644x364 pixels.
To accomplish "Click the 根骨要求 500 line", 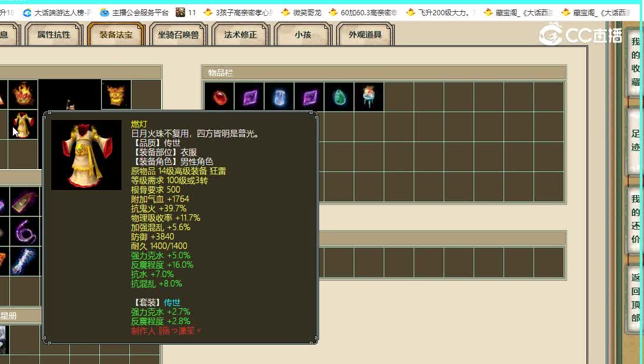I will [x=156, y=190].
